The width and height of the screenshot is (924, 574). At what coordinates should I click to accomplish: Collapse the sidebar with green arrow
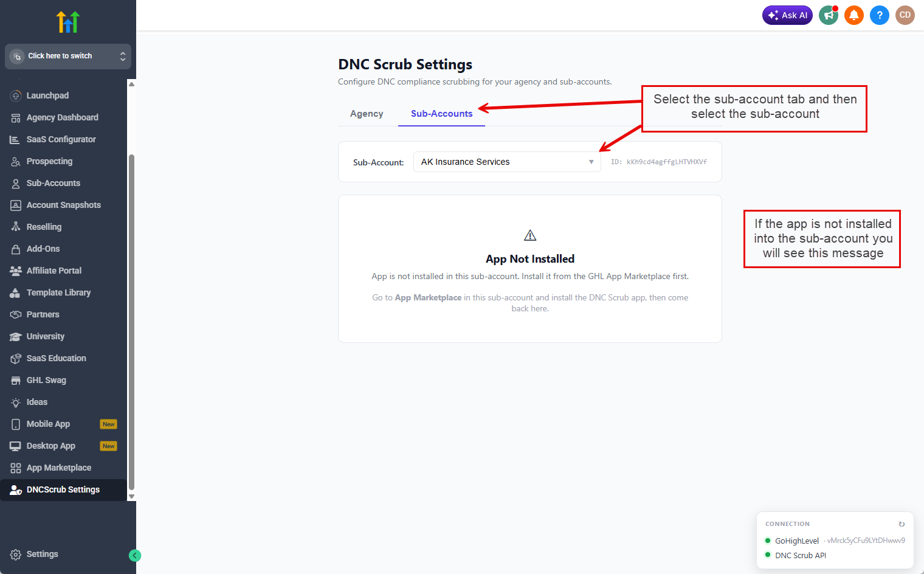coord(135,555)
